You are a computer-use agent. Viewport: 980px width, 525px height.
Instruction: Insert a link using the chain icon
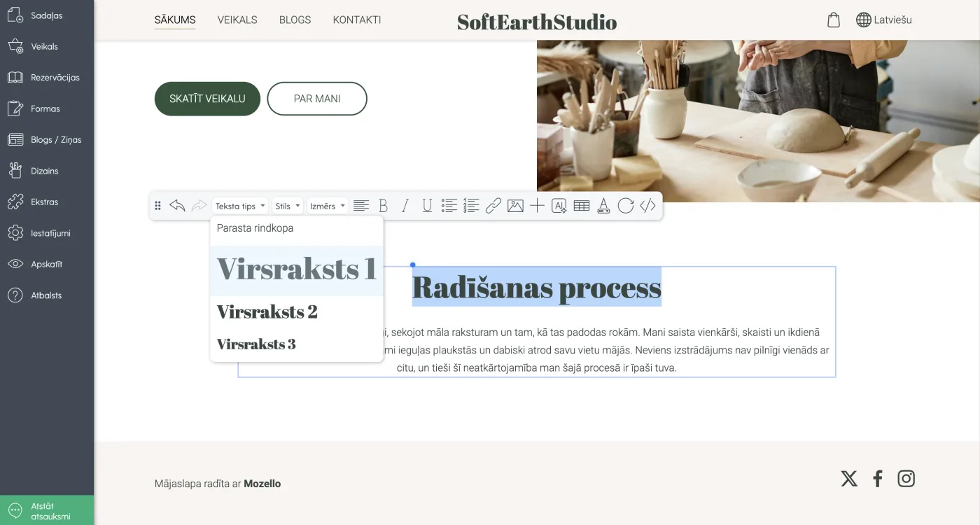(493, 206)
